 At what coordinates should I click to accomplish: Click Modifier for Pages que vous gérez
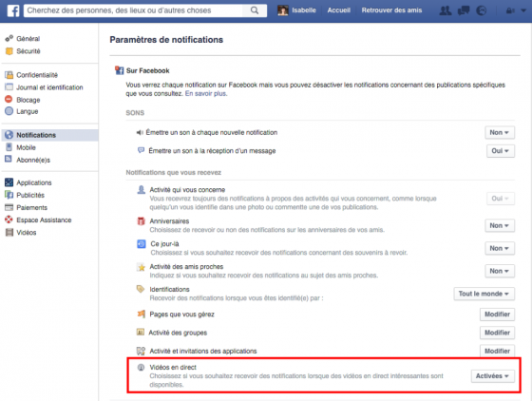(x=497, y=315)
